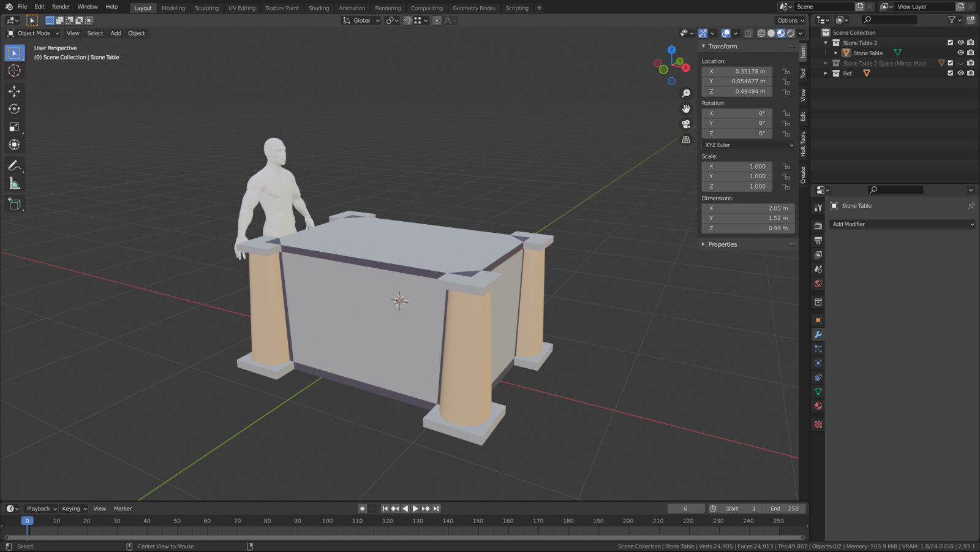Image resolution: width=980 pixels, height=552 pixels.
Task: Click the Select Box tool
Action: [x=14, y=53]
